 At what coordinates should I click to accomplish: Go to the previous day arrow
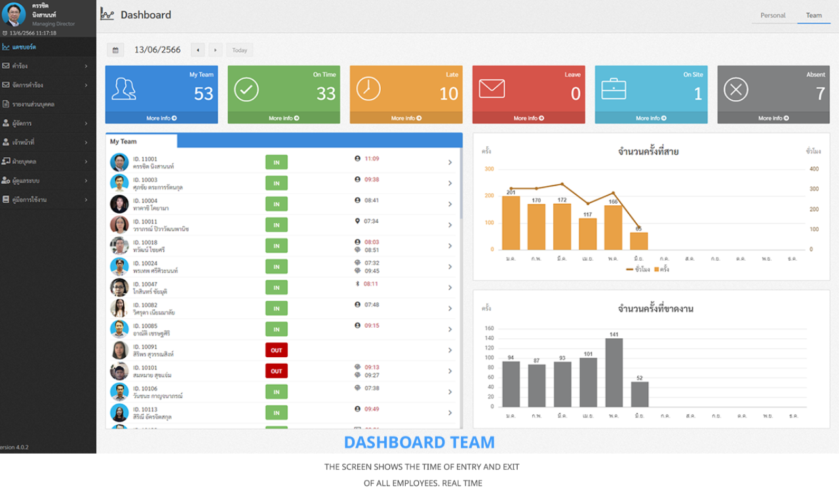coord(197,50)
